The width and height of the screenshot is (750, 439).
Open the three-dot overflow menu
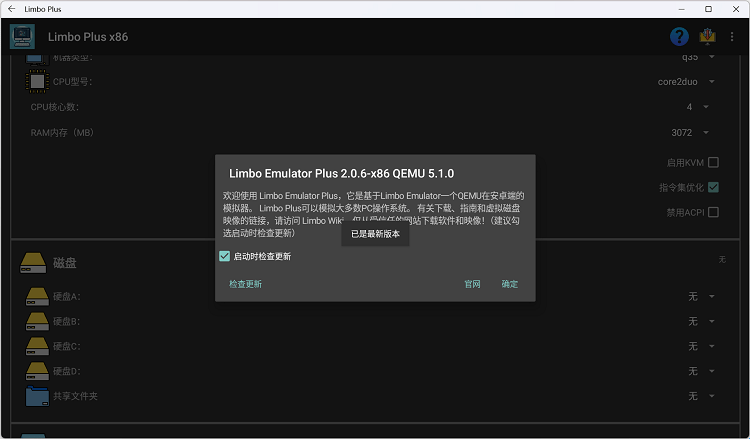coord(732,36)
